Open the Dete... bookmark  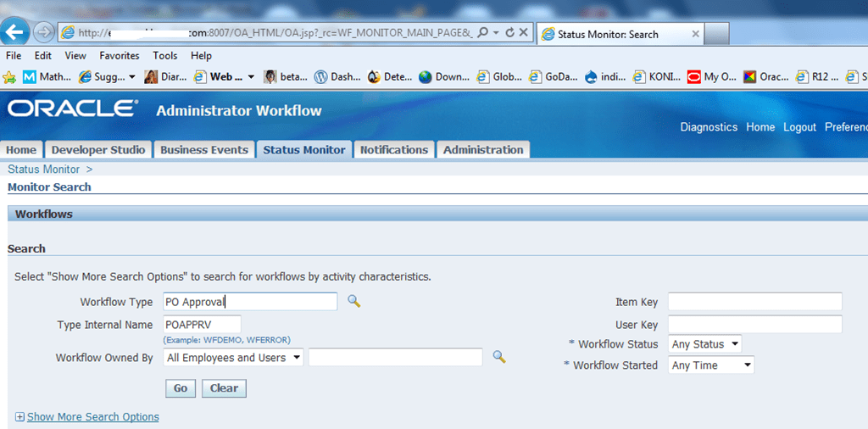[390, 77]
